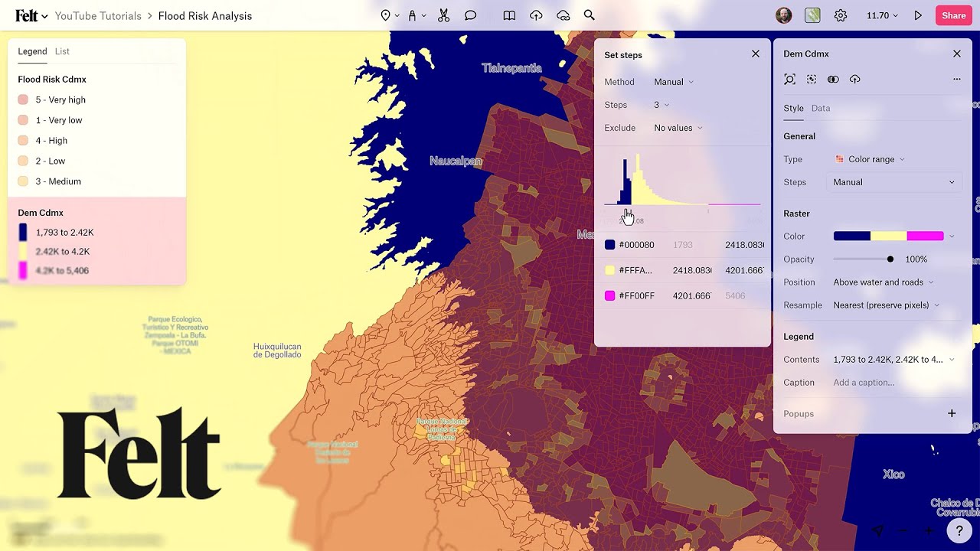Open the Position Above water and roads dropdown
Screen dimensions: 980x551
coord(884,282)
